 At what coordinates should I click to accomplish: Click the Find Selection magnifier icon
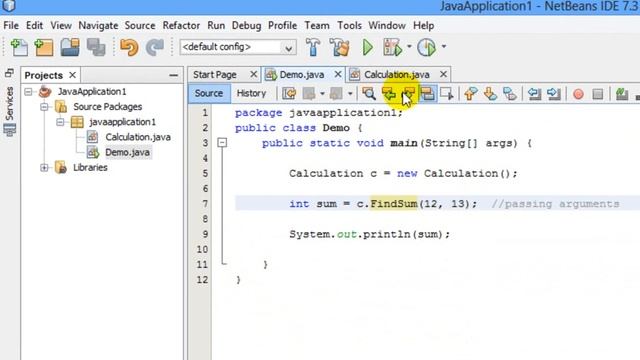click(369, 93)
